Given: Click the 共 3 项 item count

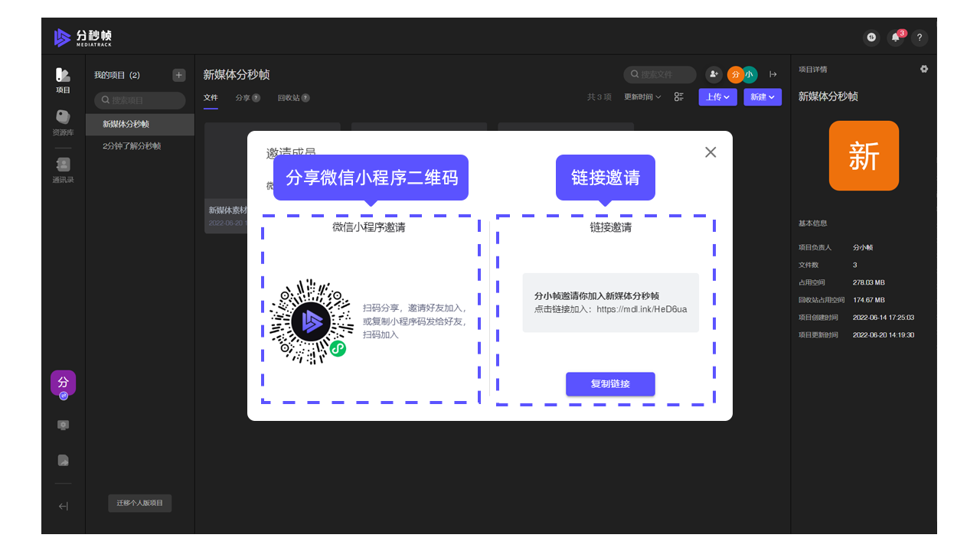Looking at the screenshot, I should point(599,97).
